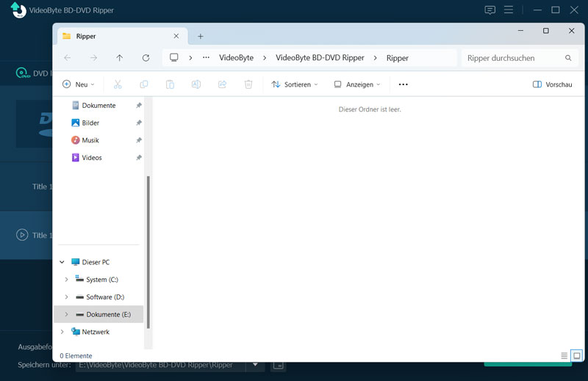Viewport: 588px width, 381px height.
Task: Click the PC monitor icon in address bar
Action: [x=174, y=58]
